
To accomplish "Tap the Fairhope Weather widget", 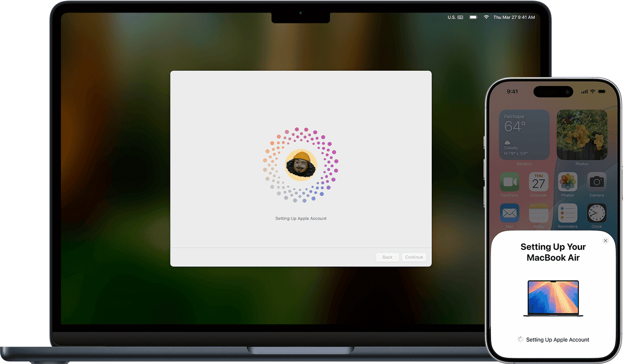I will tap(524, 134).
